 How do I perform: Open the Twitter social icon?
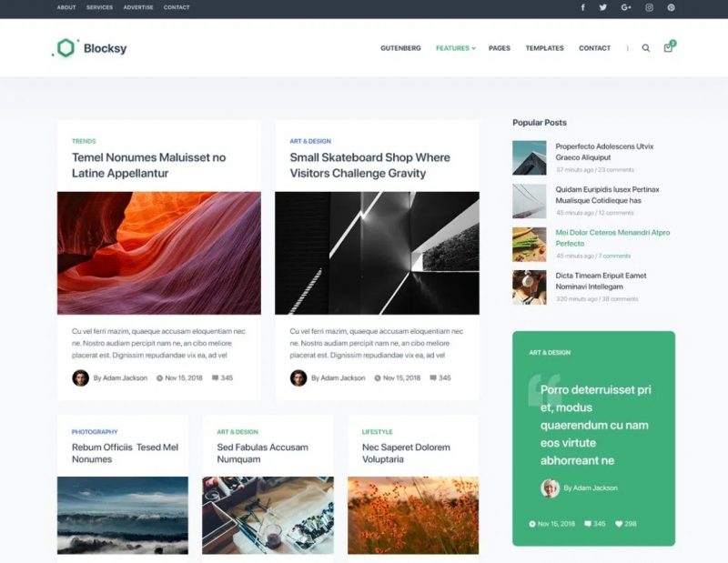(603, 7)
